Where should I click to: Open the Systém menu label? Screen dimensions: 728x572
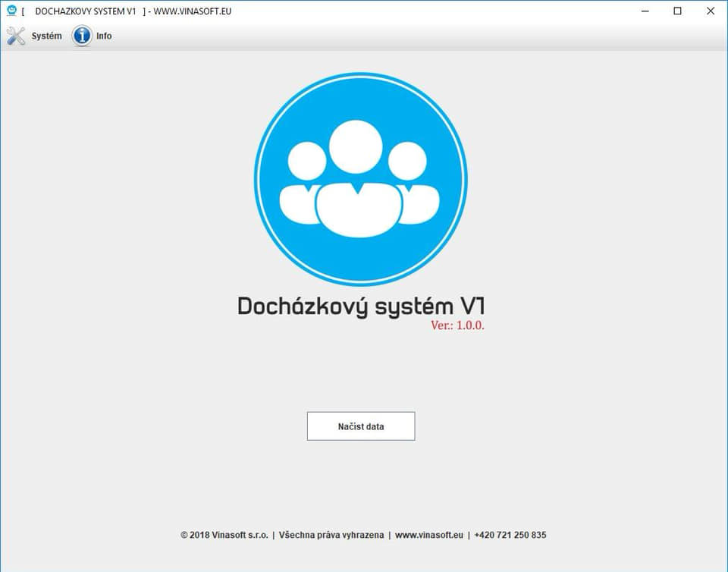pos(46,36)
